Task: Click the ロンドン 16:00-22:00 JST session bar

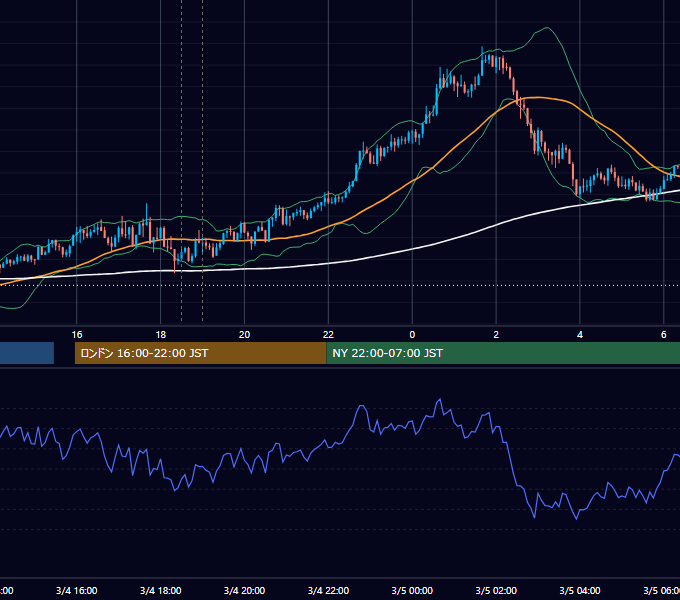Action: click(x=200, y=353)
